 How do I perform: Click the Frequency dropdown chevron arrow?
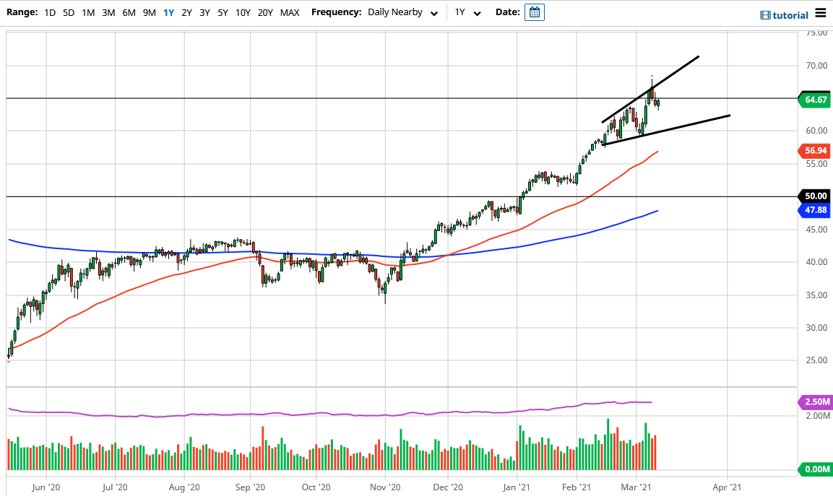433,13
